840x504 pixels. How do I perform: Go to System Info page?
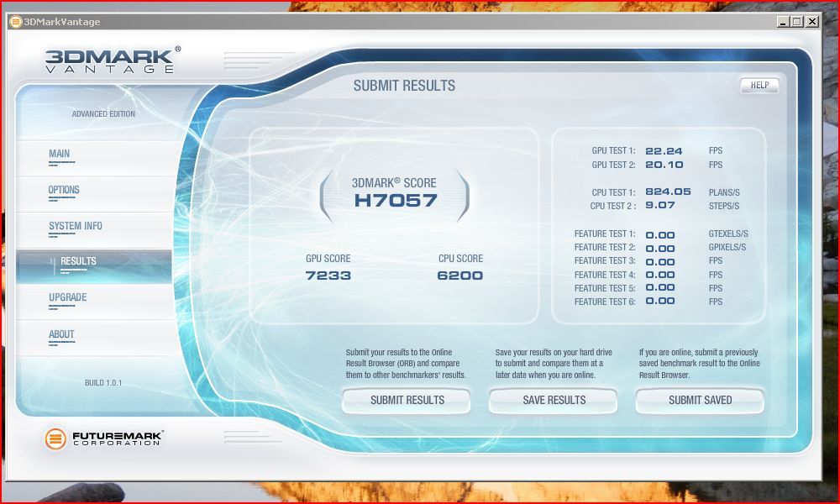[75, 226]
